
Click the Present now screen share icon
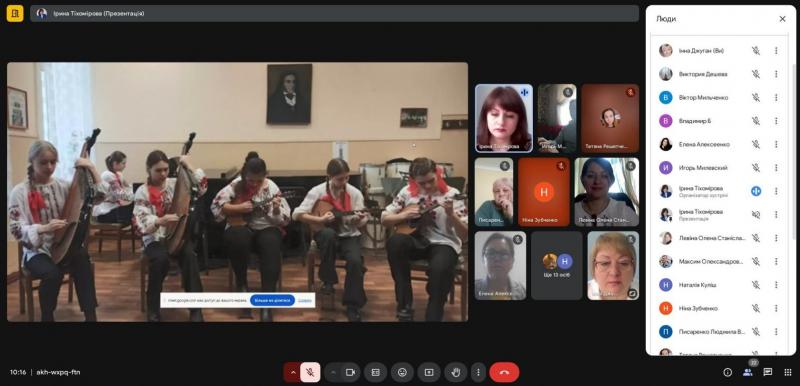point(429,372)
